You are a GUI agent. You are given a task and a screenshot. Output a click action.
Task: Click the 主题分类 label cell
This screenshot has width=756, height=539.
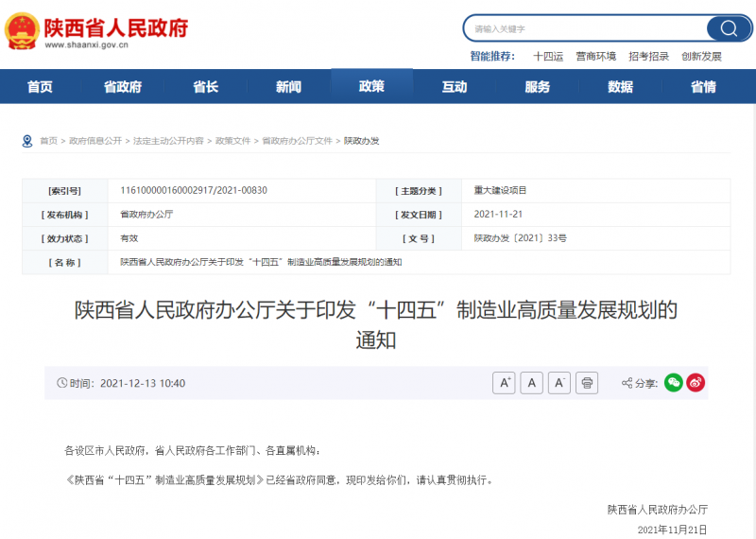coord(419,191)
